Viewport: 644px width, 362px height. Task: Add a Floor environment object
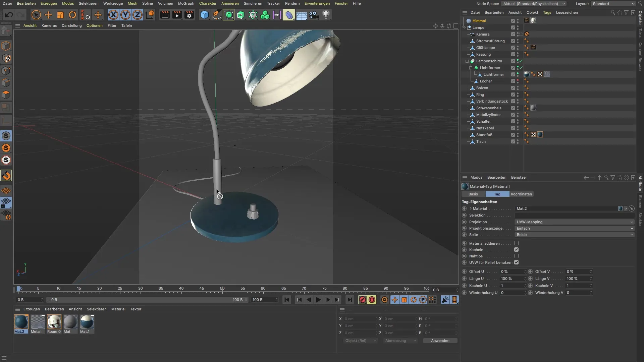(302, 15)
